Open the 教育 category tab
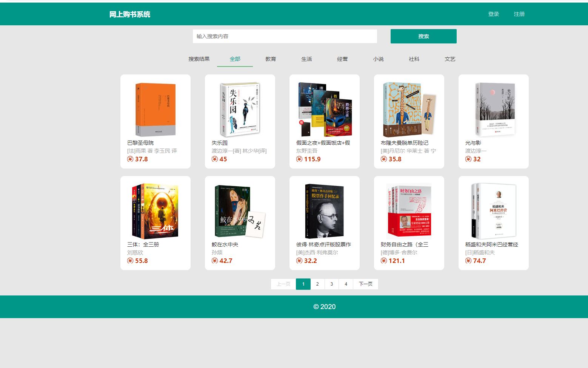The image size is (588, 368). click(x=271, y=59)
